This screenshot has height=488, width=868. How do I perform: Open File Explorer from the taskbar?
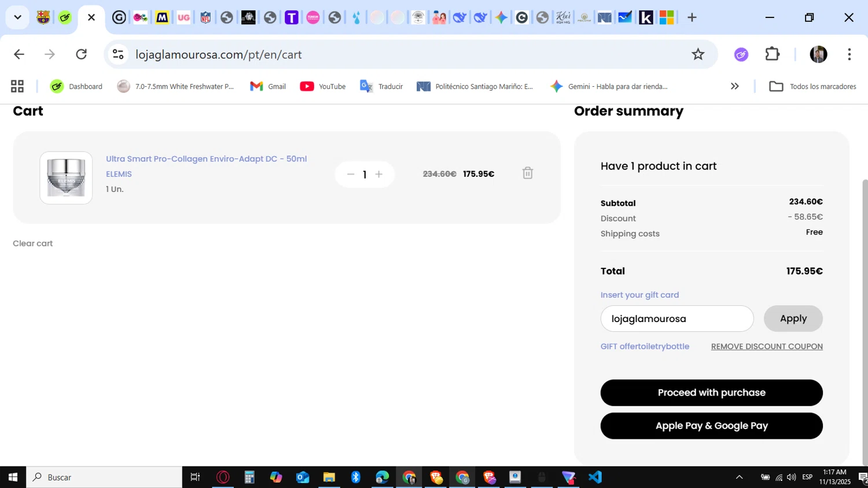point(329,477)
